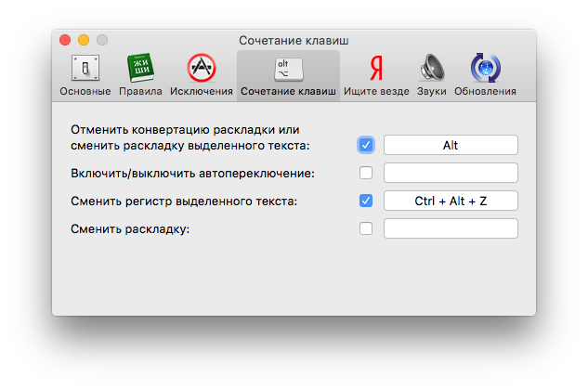Uncheck the Сменить регистр выделенного текста checkbox
The height and width of the screenshot is (390, 588).
click(x=366, y=201)
